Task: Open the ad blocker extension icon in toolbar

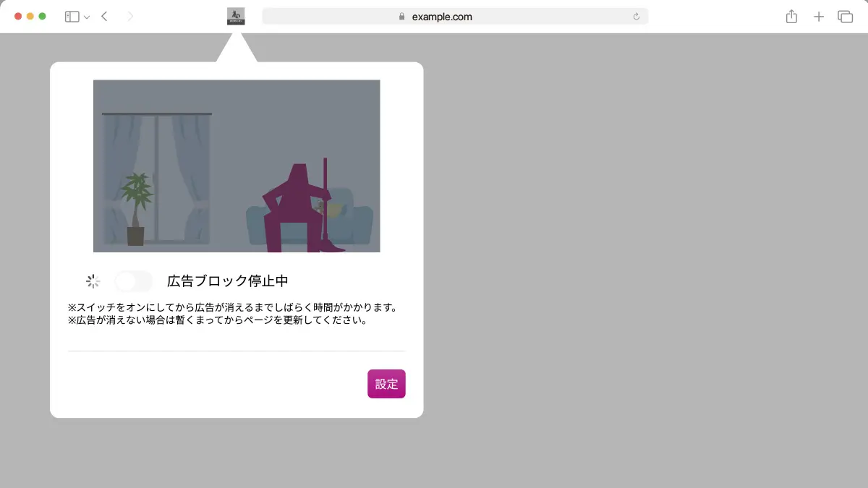Action: click(x=237, y=16)
